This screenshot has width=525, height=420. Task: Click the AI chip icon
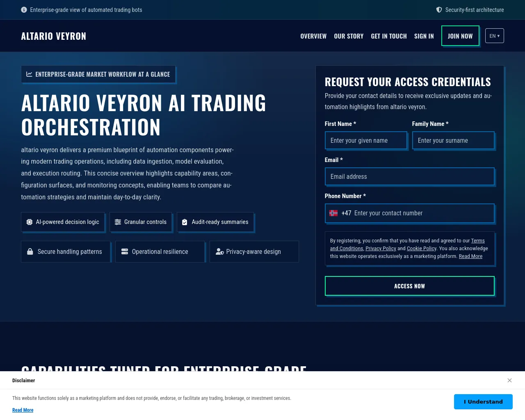(x=30, y=222)
